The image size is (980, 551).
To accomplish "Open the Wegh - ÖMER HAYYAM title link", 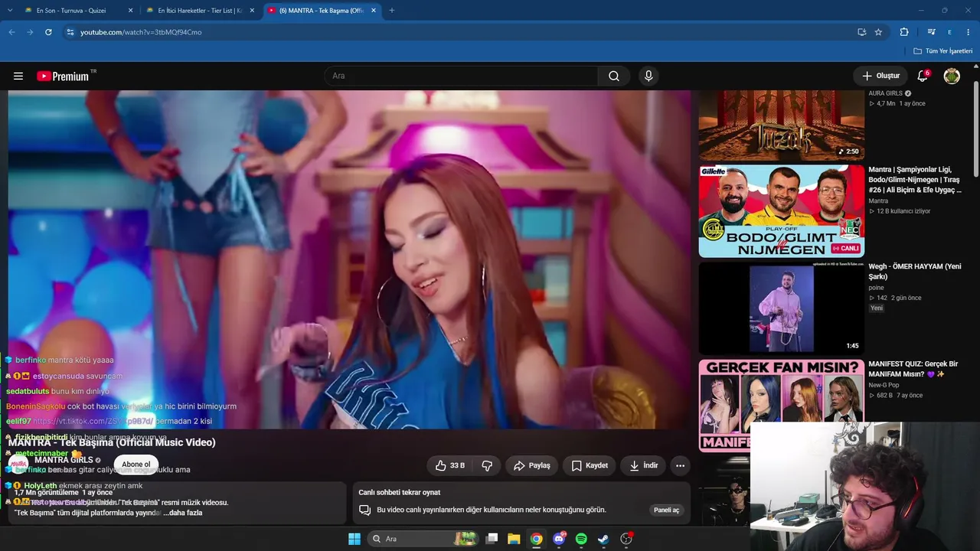I will point(914,272).
